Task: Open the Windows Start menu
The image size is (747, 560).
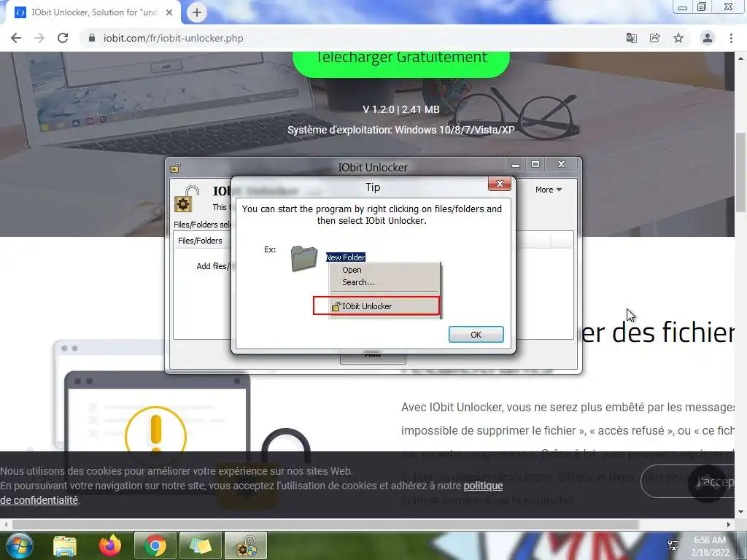Action: pyautogui.click(x=19, y=545)
